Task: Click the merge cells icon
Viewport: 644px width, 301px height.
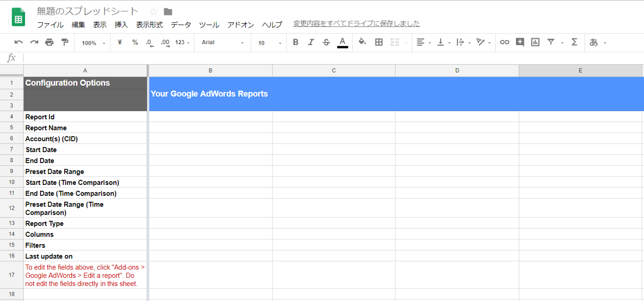Action: [395, 42]
